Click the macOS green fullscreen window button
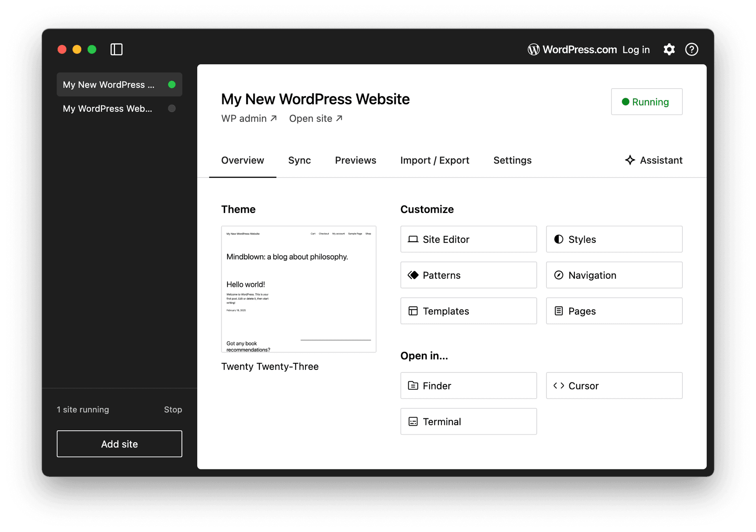Image resolution: width=756 pixels, height=532 pixels. (92, 50)
